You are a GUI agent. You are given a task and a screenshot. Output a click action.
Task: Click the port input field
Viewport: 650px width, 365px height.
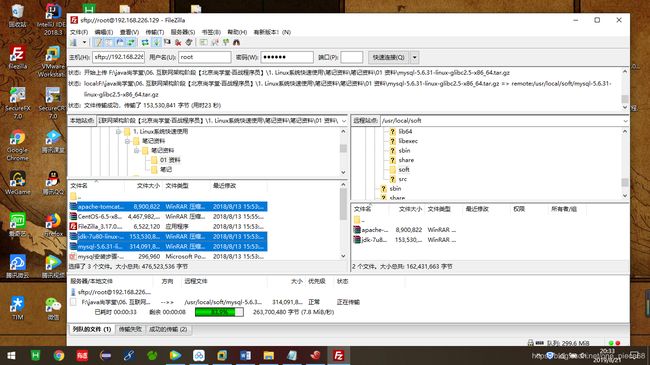(x=352, y=57)
